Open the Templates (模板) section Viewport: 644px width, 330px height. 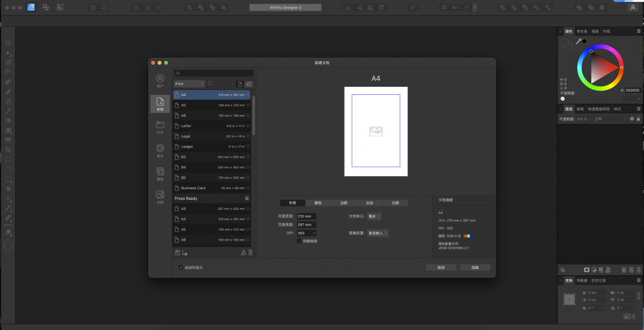tap(160, 173)
